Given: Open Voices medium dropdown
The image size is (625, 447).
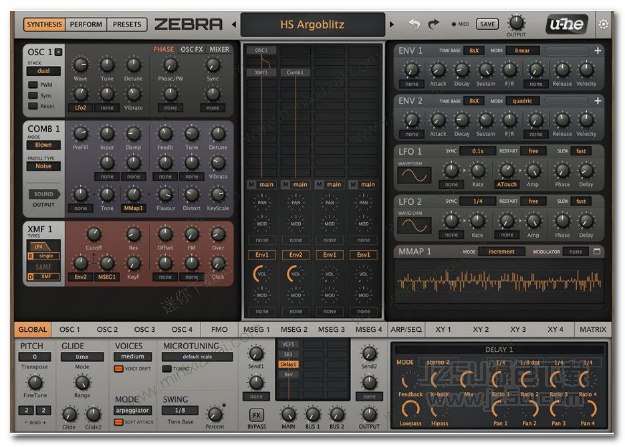Looking at the screenshot, I should [133, 356].
